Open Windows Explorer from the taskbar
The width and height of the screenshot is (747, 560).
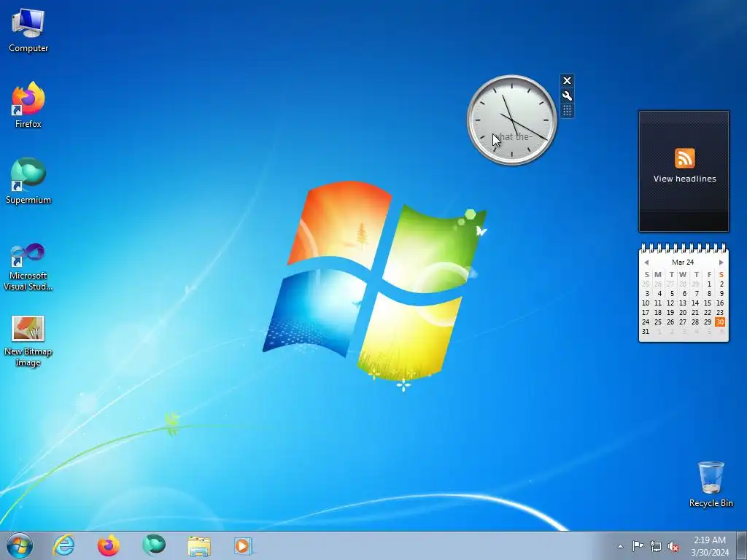[199, 545]
